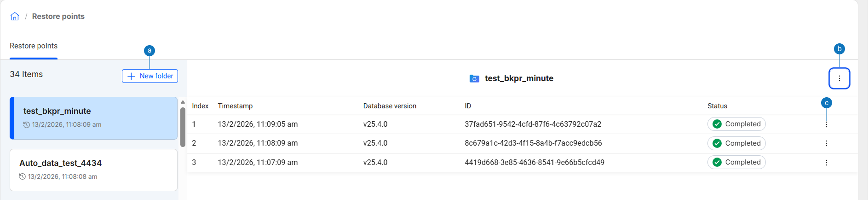Click the Status column header
The height and width of the screenshot is (200, 868).
[717, 106]
